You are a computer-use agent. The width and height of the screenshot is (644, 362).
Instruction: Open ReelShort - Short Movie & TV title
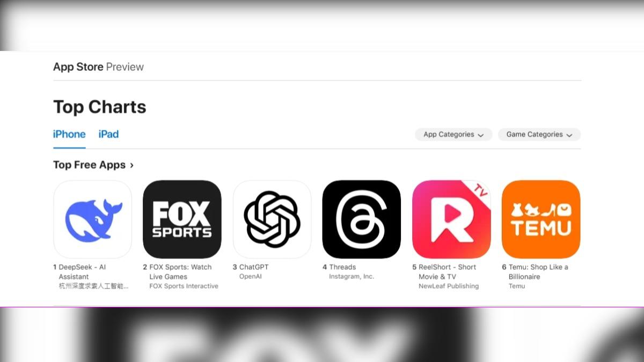coord(447,272)
